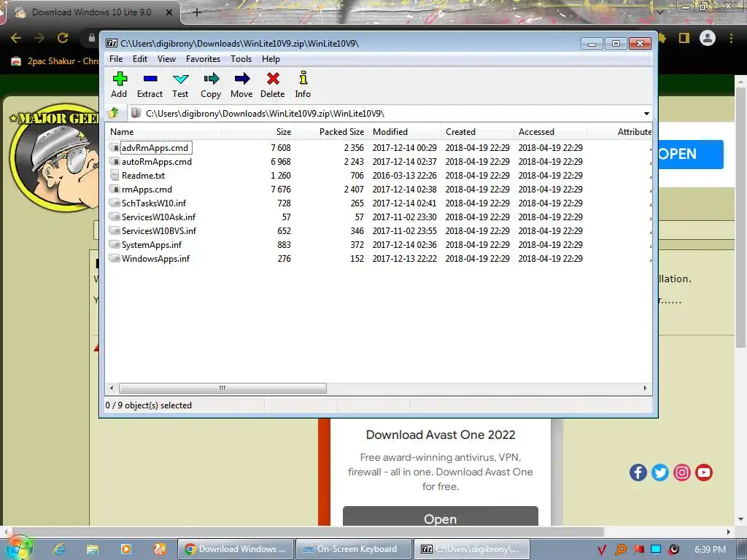
Task: Run the Test archive tool
Action: coord(181,79)
